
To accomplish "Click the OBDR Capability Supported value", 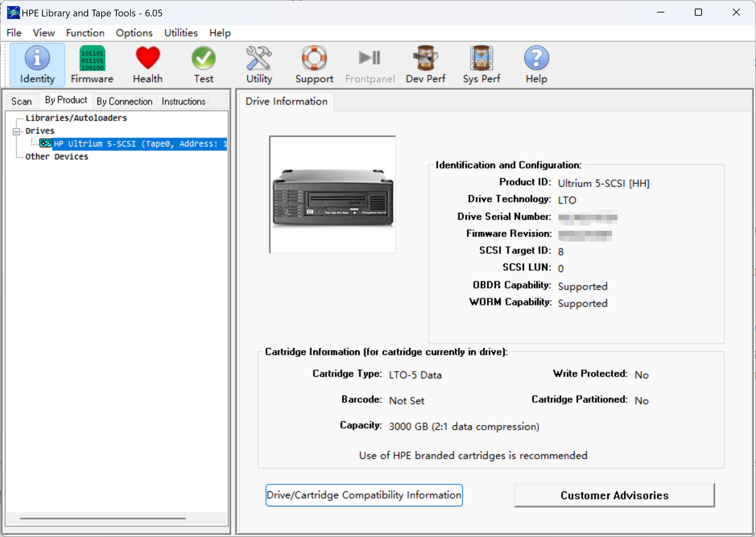I will [x=582, y=286].
